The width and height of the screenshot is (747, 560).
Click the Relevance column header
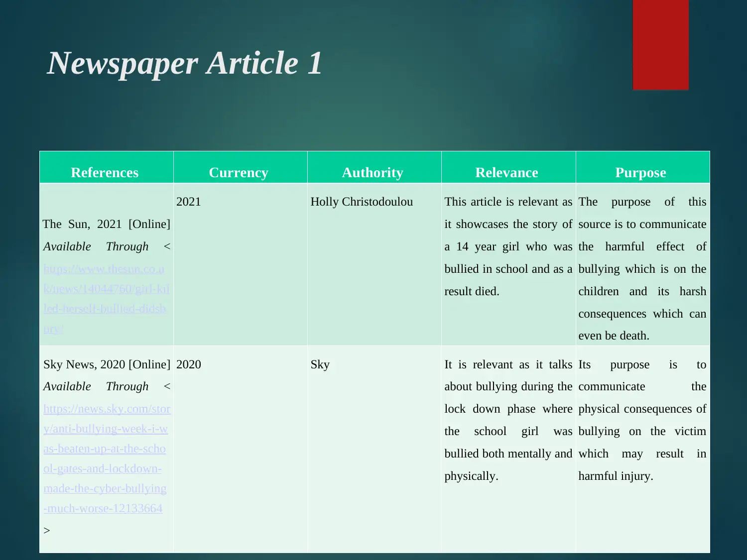508,167
